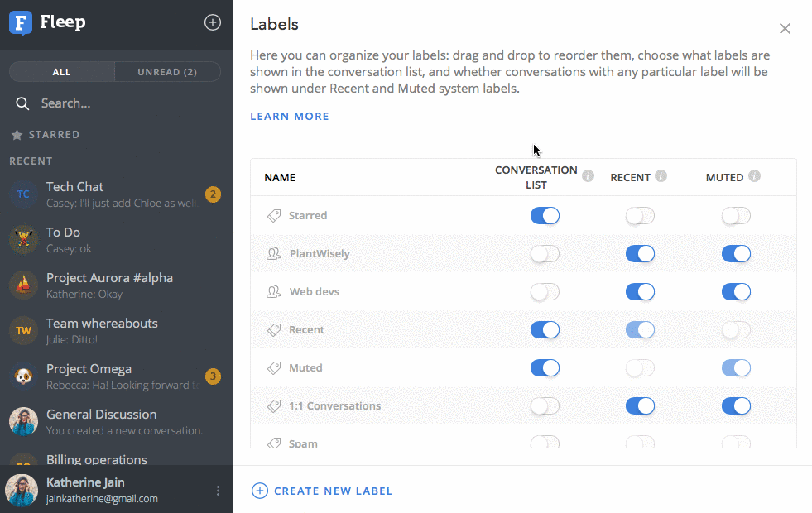The image size is (812, 513).
Task: Switch to the UNREAD (2) tab
Action: [x=167, y=72]
